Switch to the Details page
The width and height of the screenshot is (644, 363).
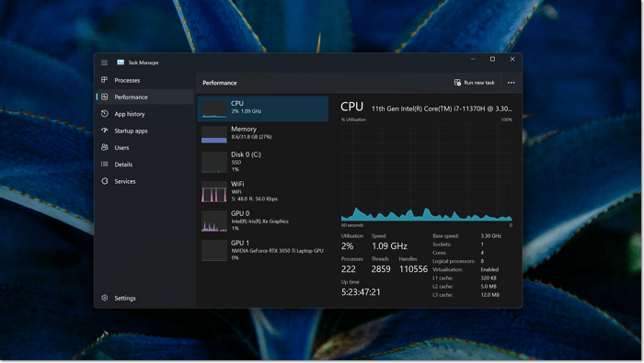point(144,164)
